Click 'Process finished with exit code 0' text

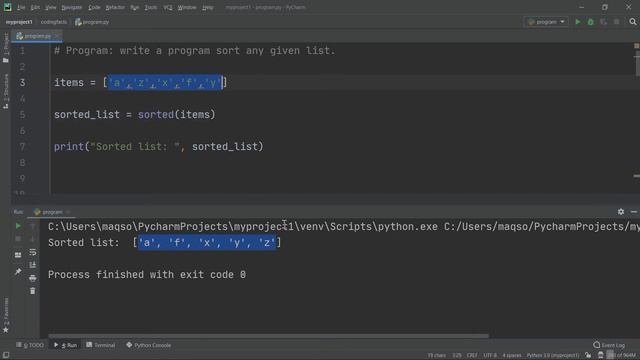147,275
